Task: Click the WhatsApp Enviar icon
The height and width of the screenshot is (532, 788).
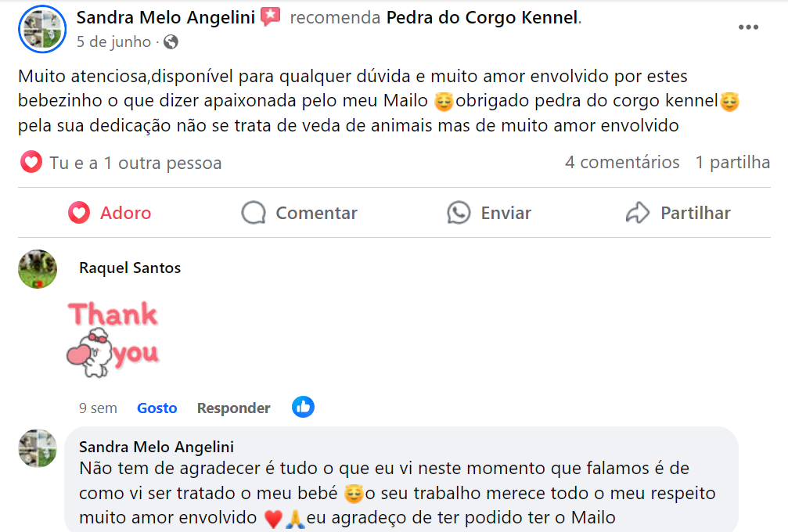Action: click(459, 213)
